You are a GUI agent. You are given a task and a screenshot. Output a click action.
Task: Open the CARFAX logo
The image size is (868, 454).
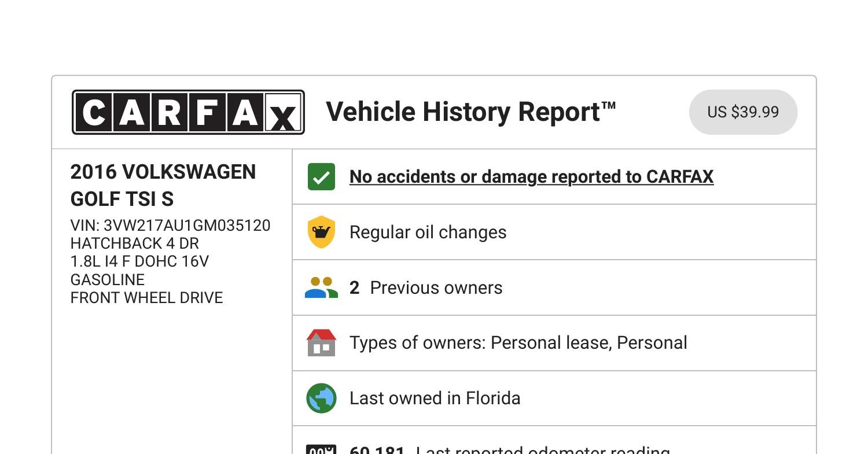(x=187, y=113)
